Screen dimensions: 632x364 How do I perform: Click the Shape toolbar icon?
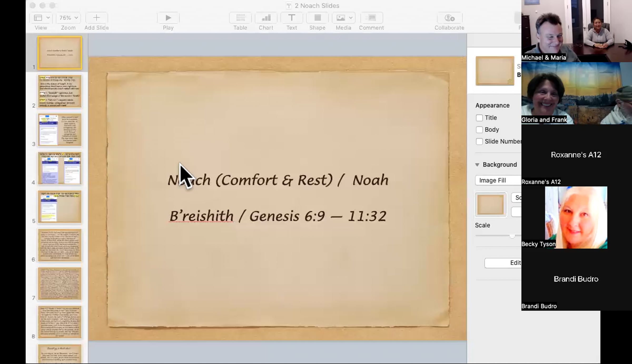tap(317, 18)
